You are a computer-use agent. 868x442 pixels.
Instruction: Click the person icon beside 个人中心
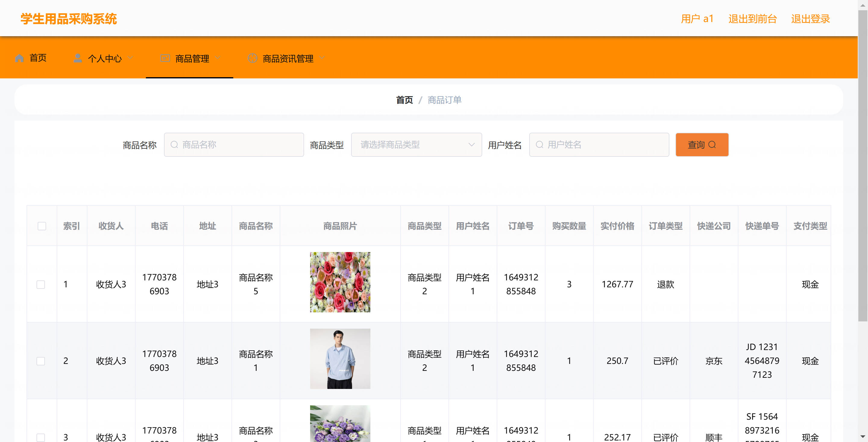(78, 58)
